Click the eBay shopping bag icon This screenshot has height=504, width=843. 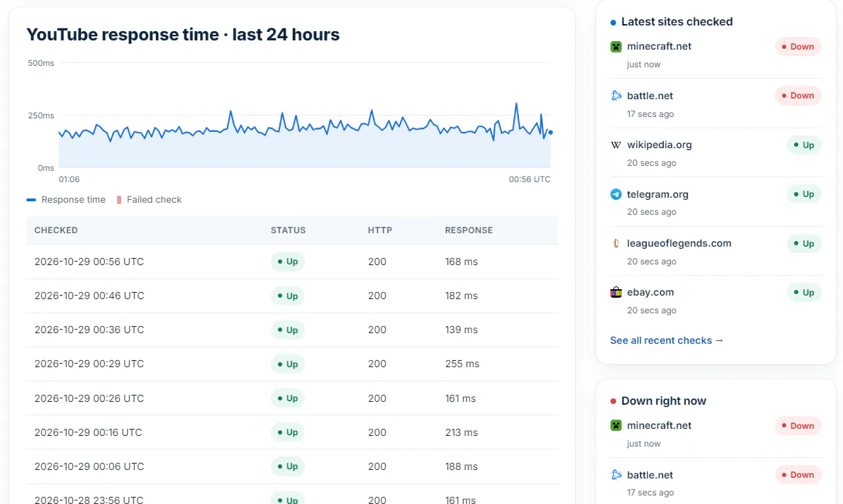pyautogui.click(x=616, y=292)
